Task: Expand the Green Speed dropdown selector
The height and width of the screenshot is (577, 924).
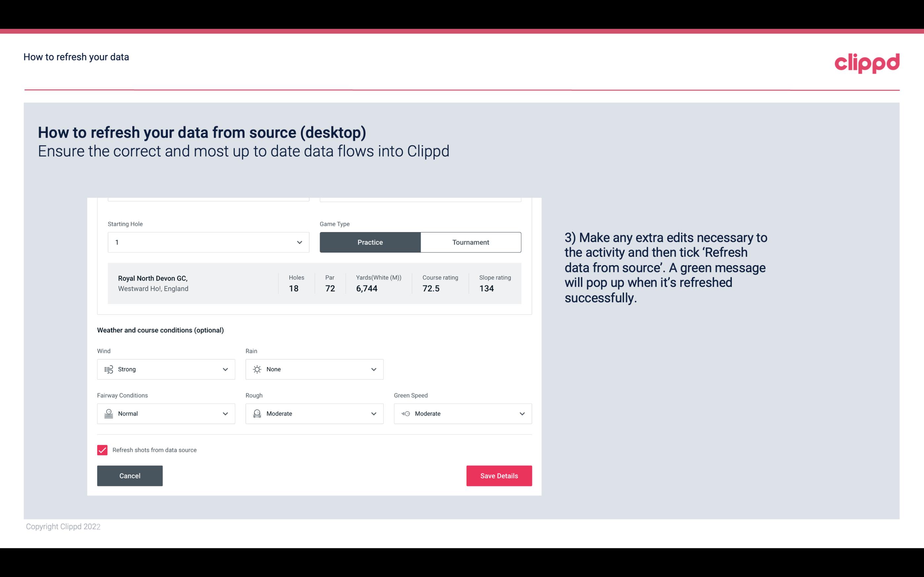Action: coord(522,414)
